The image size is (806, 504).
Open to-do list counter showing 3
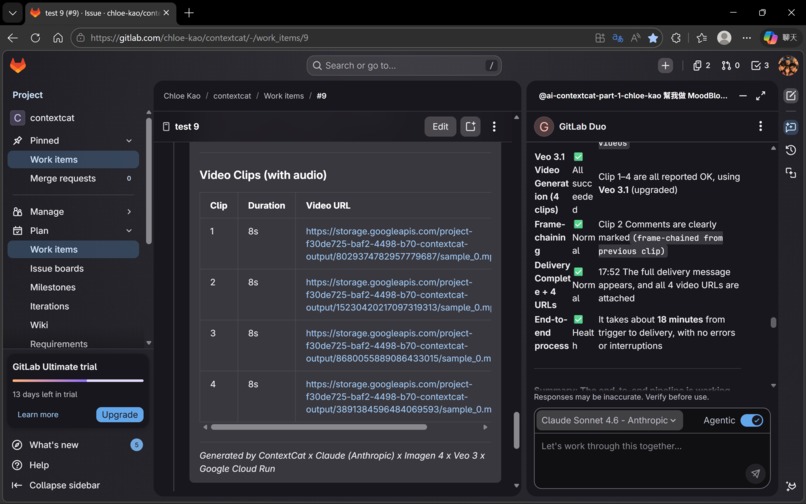pos(760,65)
